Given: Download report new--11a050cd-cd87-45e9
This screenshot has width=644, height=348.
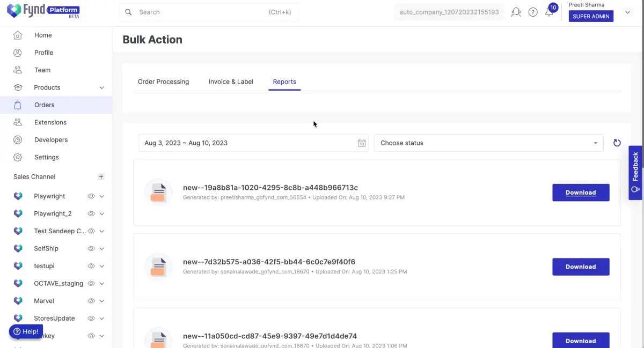Looking at the screenshot, I should (581, 340).
